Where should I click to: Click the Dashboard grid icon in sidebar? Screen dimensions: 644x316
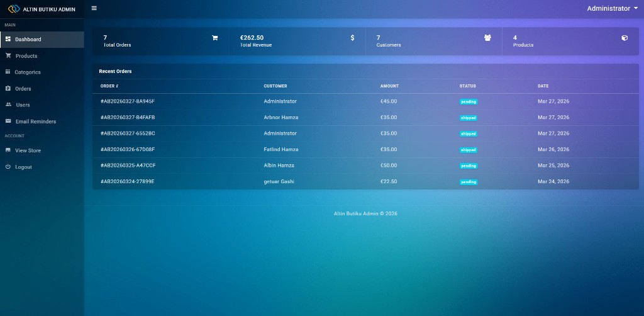pos(8,39)
